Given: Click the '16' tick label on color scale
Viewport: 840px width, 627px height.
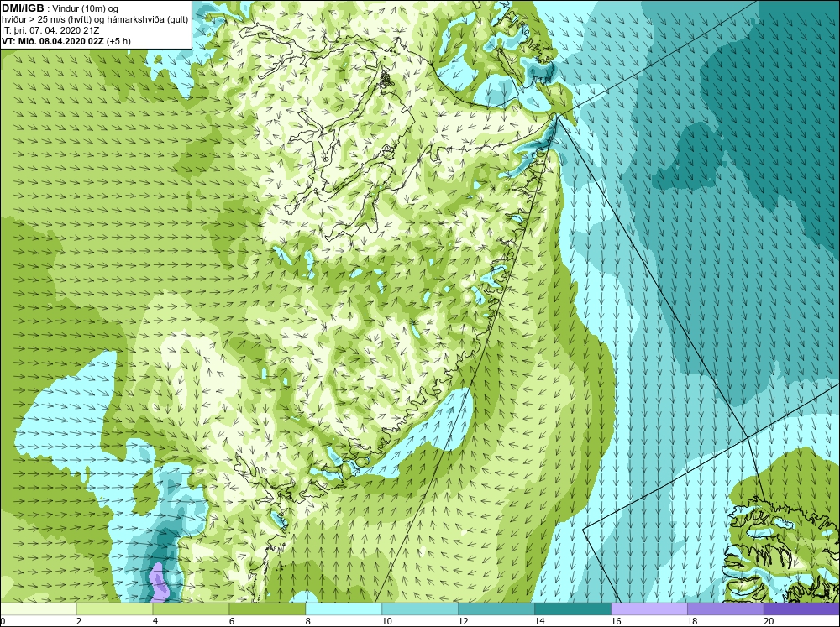Looking at the screenshot, I should pos(616,621).
